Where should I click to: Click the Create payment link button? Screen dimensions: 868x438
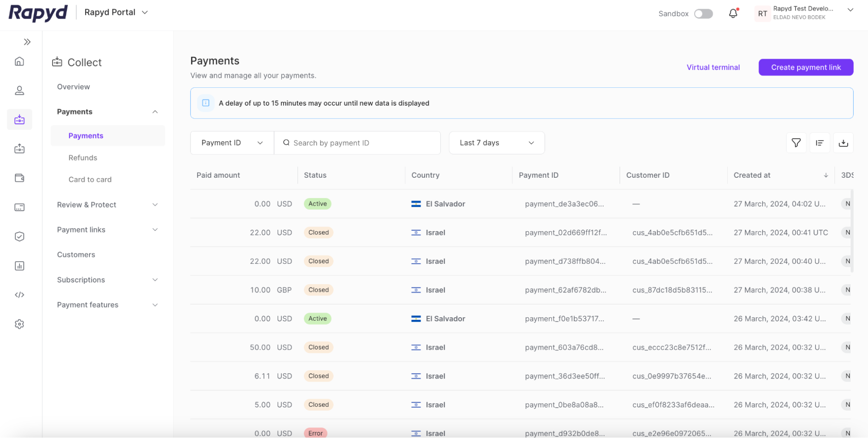tap(805, 67)
